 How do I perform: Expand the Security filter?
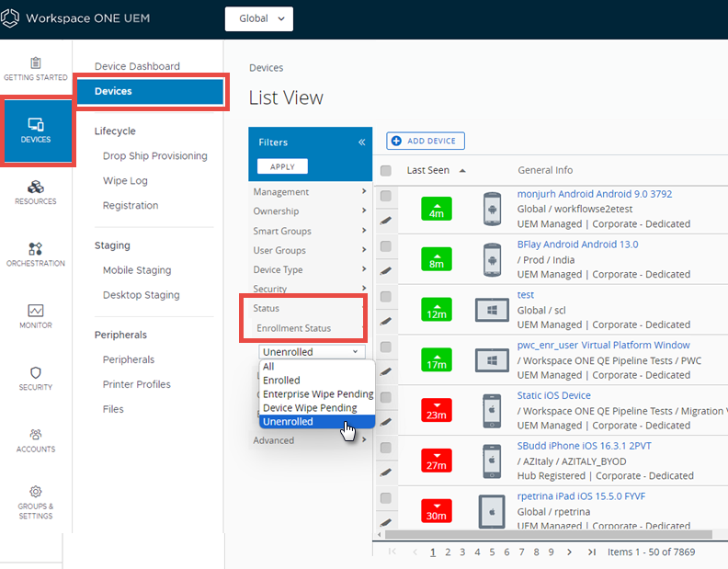(310, 289)
